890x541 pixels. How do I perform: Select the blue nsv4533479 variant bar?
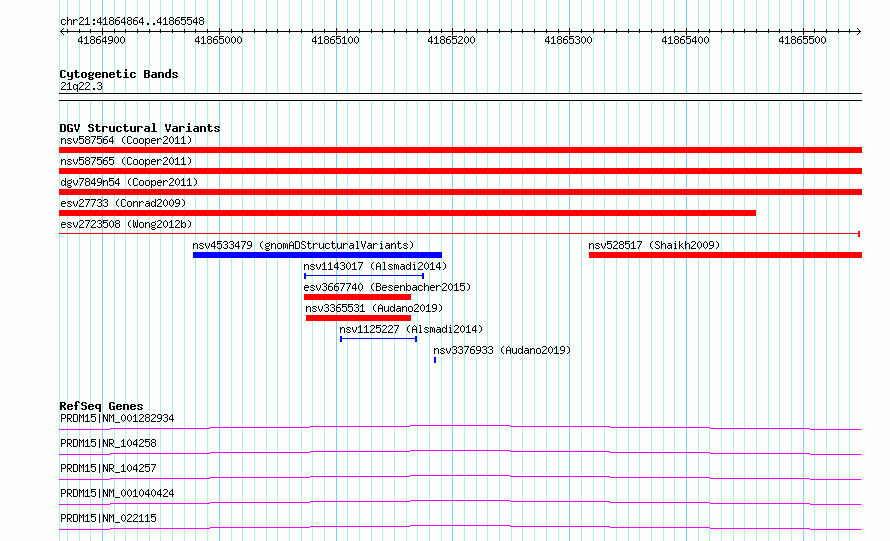(x=317, y=255)
